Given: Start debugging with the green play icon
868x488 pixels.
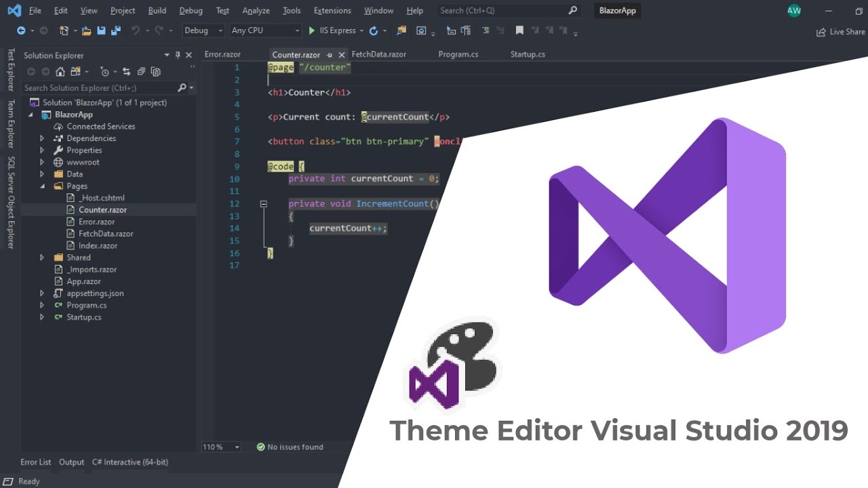Looking at the screenshot, I should click(x=312, y=30).
